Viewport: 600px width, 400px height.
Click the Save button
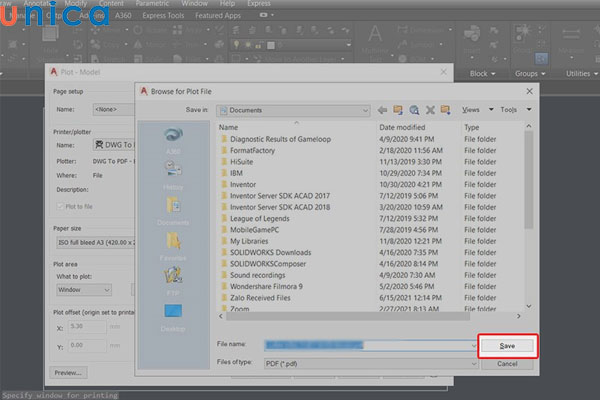point(506,346)
